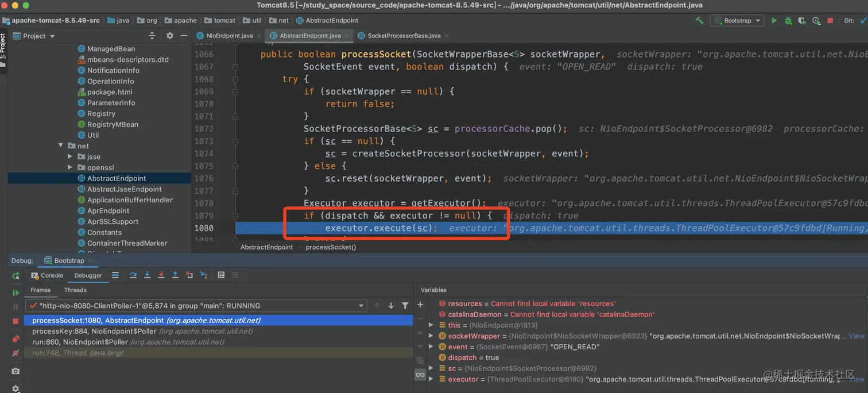This screenshot has height=393, width=868.
Task: Stop debugging with sidebar red square
Action: 15,321
